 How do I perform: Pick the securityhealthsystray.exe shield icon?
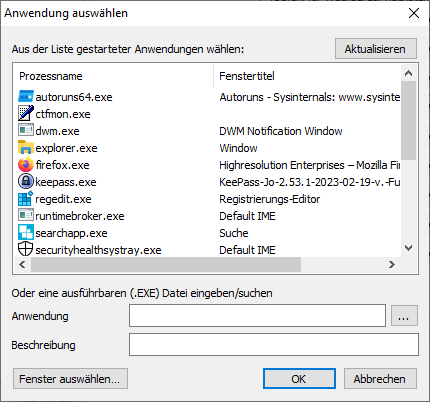coord(26,249)
